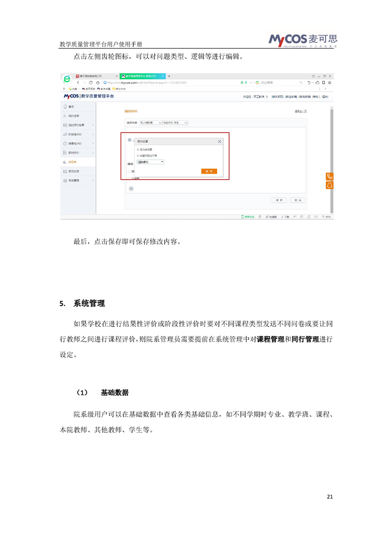Click the 5. 系统管理 heading
The height and width of the screenshot is (555, 392).
tap(82, 303)
